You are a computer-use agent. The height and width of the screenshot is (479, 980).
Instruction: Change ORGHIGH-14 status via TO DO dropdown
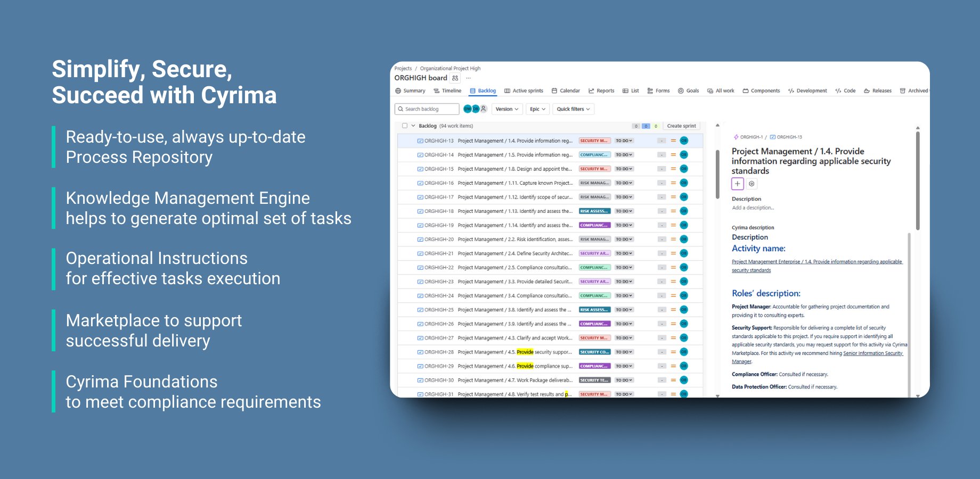[x=624, y=155]
